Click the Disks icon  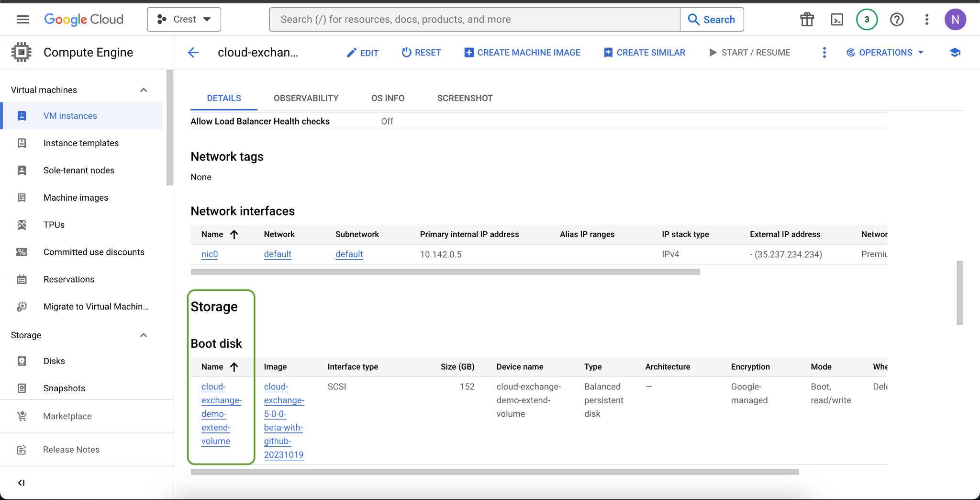point(22,361)
